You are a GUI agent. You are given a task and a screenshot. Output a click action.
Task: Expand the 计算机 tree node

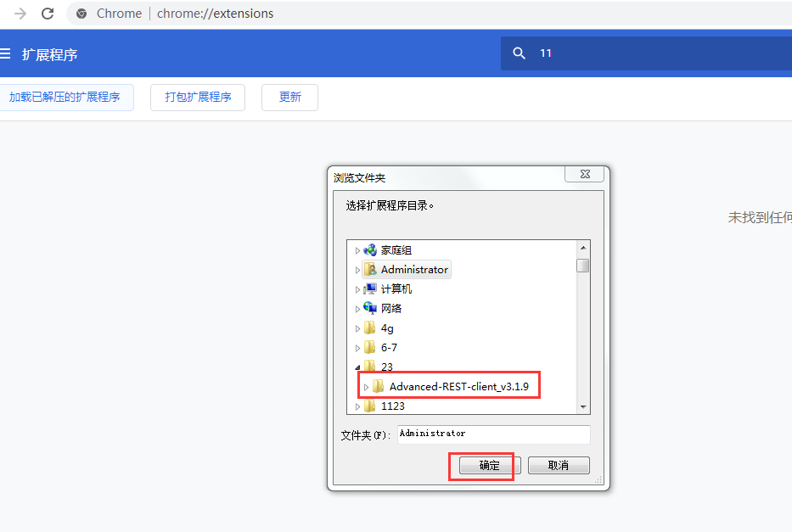coord(357,289)
